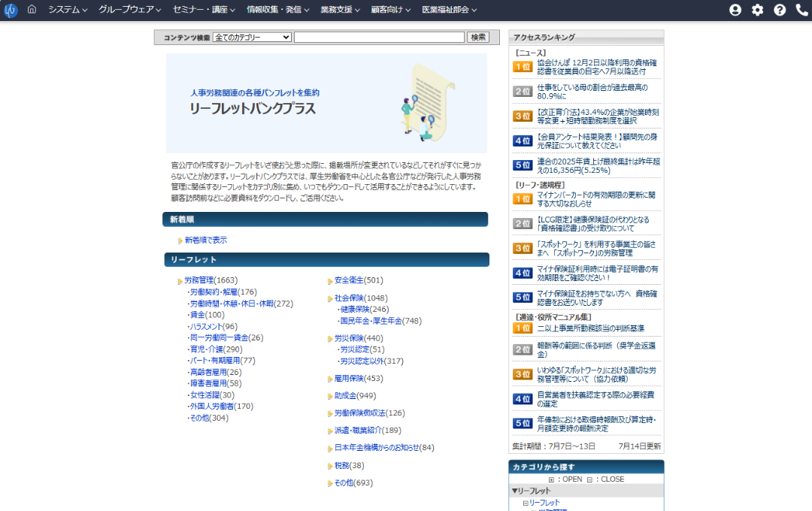Open ハラスメント subcategory link

coord(205,327)
